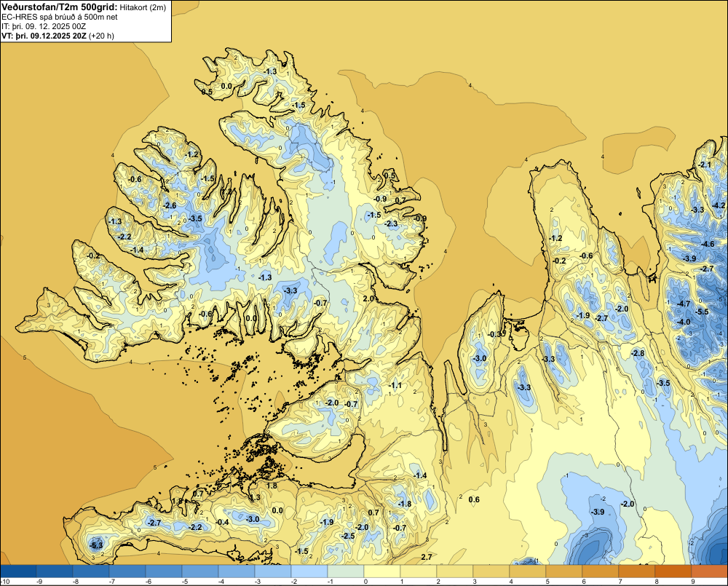Click the -5.3 temperature value on the map
Image resolution: width=728 pixels, height=586 pixels.
click(96, 545)
